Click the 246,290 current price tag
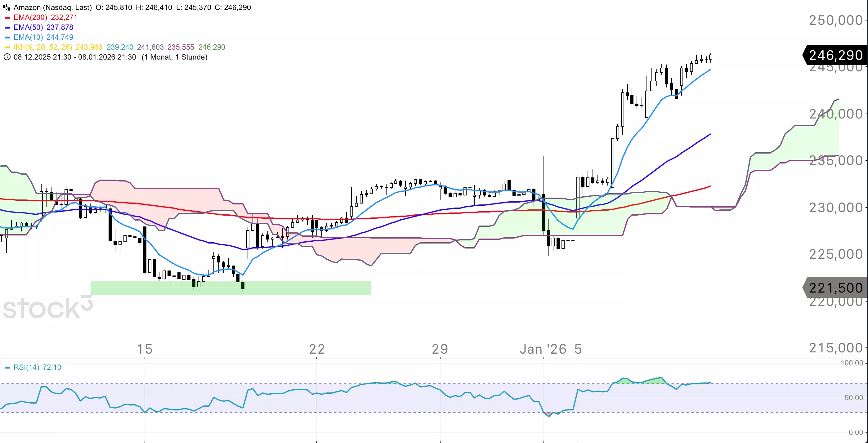This screenshot has width=868, height=443. pos(835,55)
